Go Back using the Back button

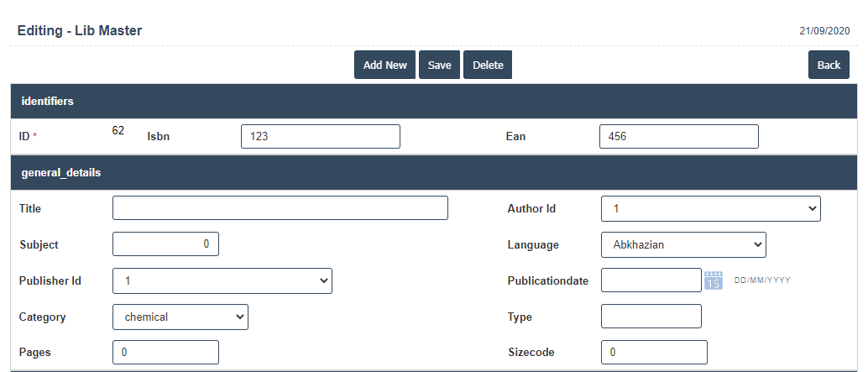(x=829, y=65)
